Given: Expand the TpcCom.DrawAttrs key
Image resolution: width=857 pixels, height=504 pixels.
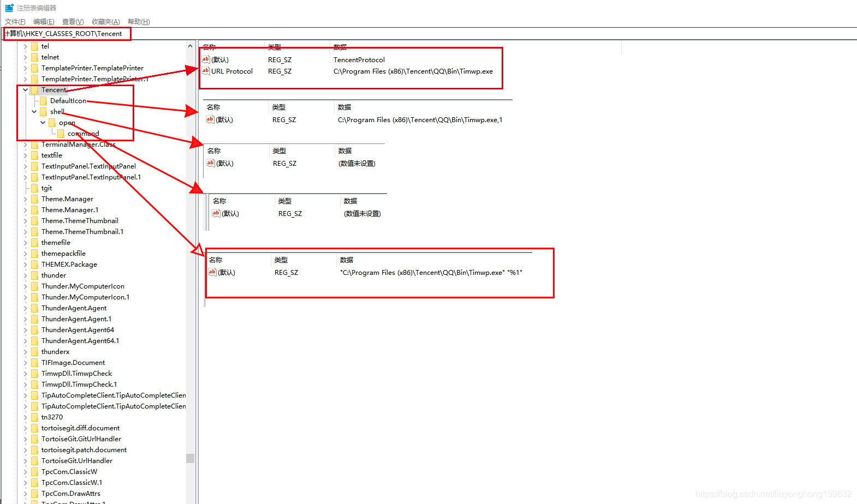Looking at the screenshot, I should (25, 494).
